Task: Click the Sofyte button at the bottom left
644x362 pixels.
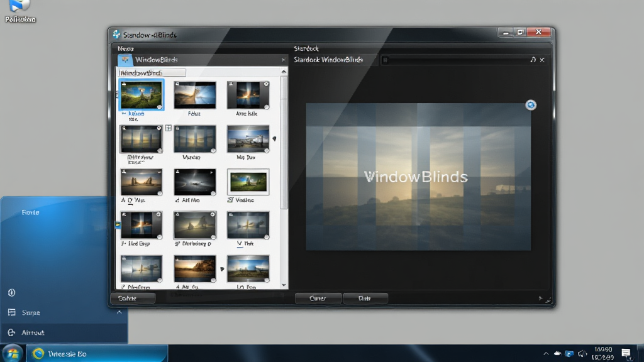Action: pyautogui.click(x=133, y=299)
